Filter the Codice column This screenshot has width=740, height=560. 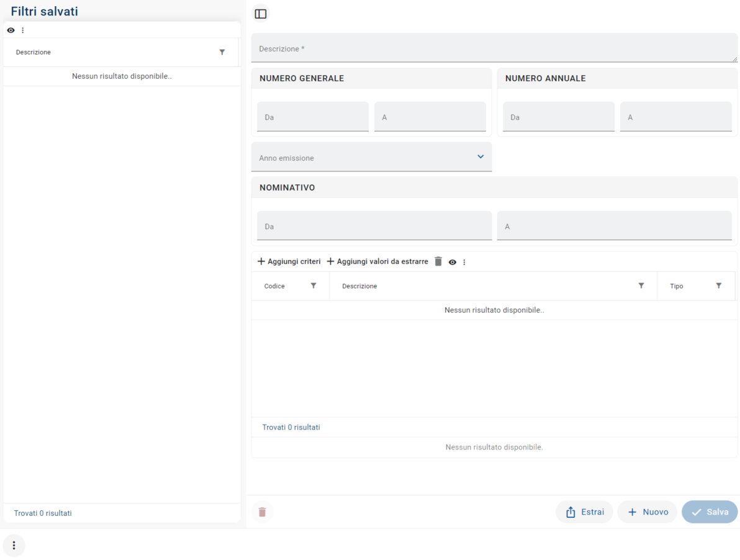pyautogui.click(x=314, y=286)
